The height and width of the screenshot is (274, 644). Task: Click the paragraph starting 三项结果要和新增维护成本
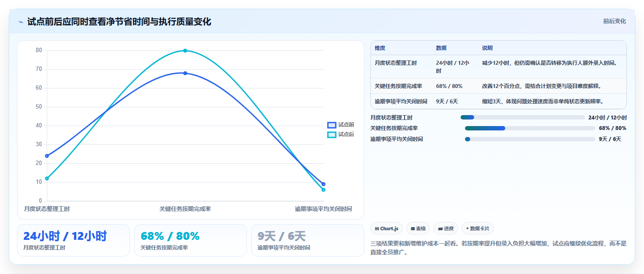point(499,248)
